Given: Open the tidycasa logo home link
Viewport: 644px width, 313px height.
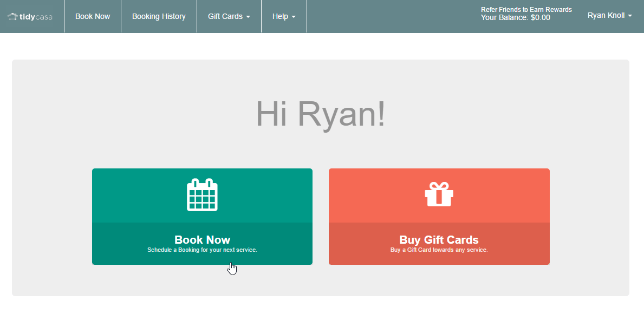Looking at the screenshot, I should click(x=30, y=16).
